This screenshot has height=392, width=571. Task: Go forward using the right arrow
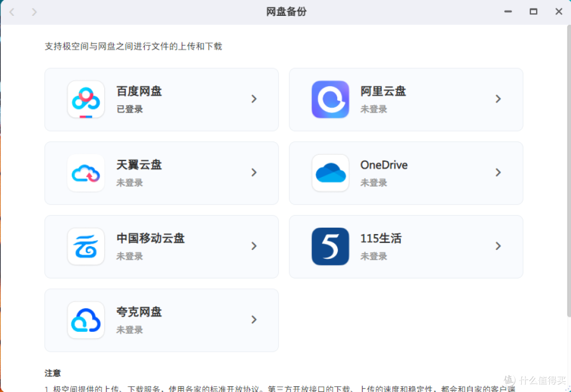tap(34, 12)
